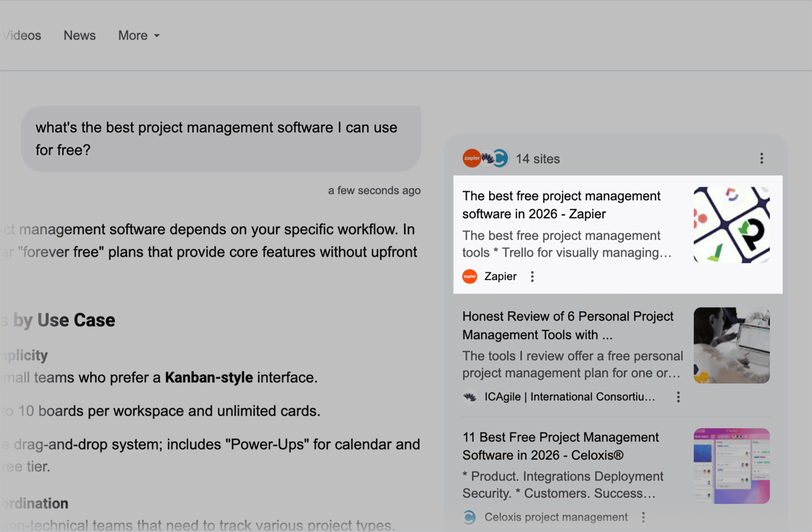Screen dimensions: 812x532
Task: Expand the More menu
Action: tap(138, 35)
